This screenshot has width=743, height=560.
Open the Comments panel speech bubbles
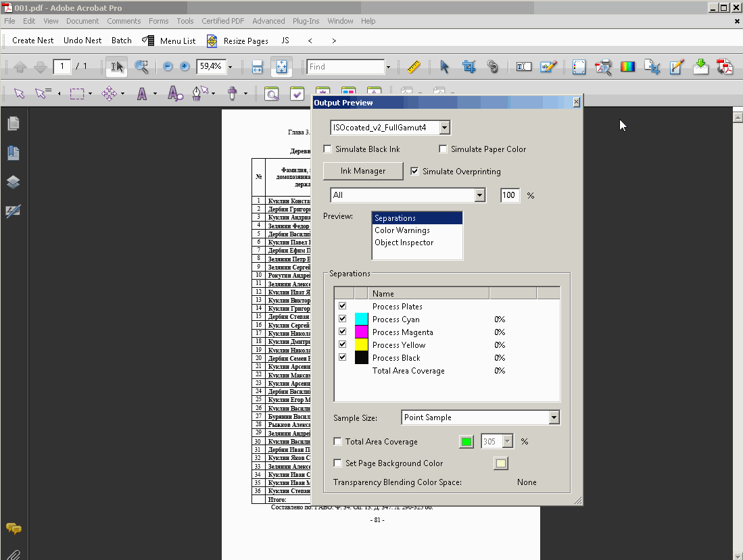[14, 528]
